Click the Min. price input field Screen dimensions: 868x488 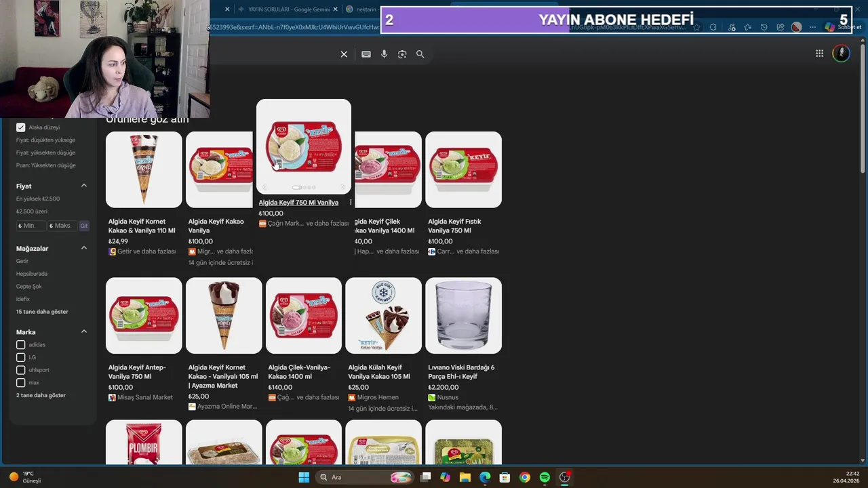(x=31, y=226)
